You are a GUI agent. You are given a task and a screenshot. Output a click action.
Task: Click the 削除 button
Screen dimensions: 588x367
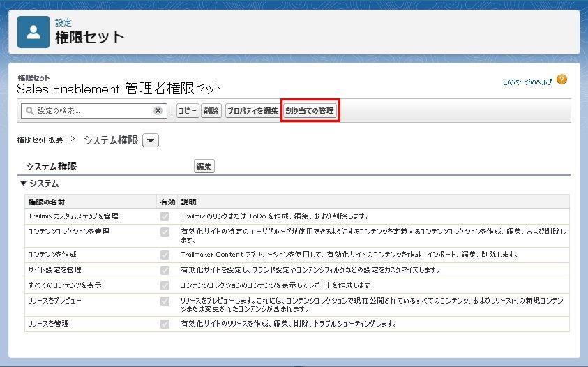(211, 111)
